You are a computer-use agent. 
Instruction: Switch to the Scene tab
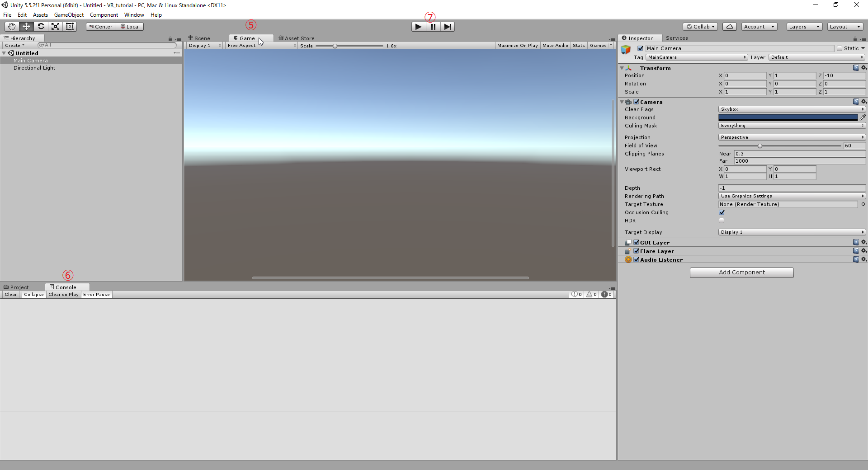coord(199,38)
